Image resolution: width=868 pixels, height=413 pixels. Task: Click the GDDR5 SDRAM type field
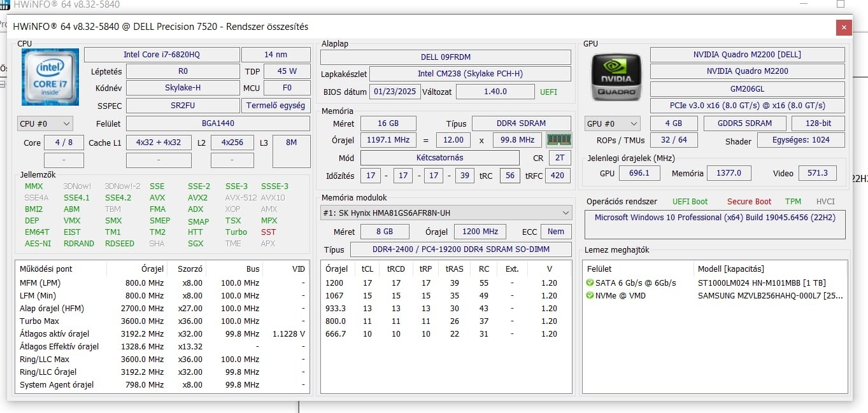point(745,123)
